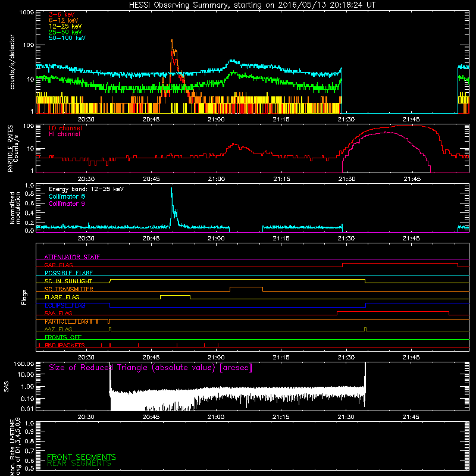Screen dimensions: 476x476
Task: Click the Energy band: 12-25 keV text
Action: pos(86,189)
